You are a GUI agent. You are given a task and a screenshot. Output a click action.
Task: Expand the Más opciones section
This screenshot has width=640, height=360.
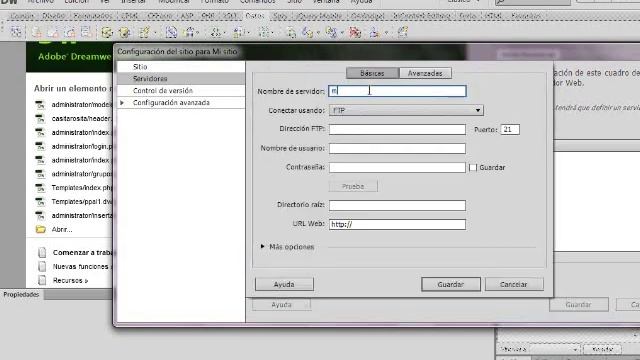[263, 247]
